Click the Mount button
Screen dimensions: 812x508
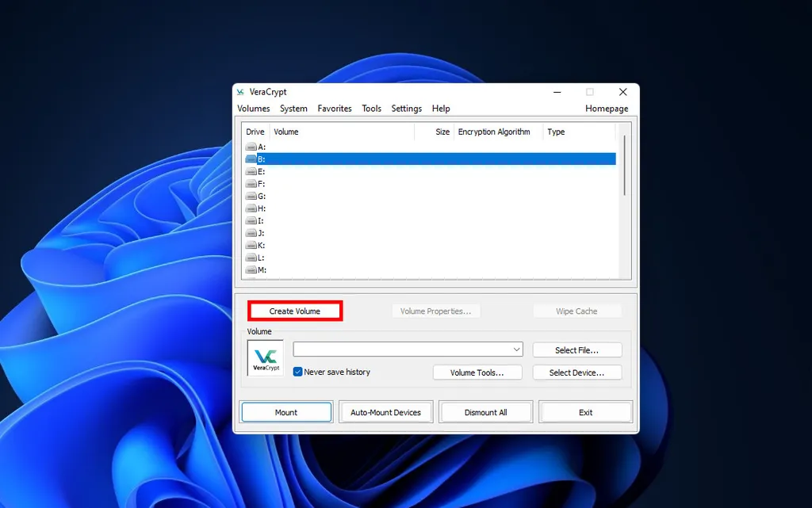286,412
